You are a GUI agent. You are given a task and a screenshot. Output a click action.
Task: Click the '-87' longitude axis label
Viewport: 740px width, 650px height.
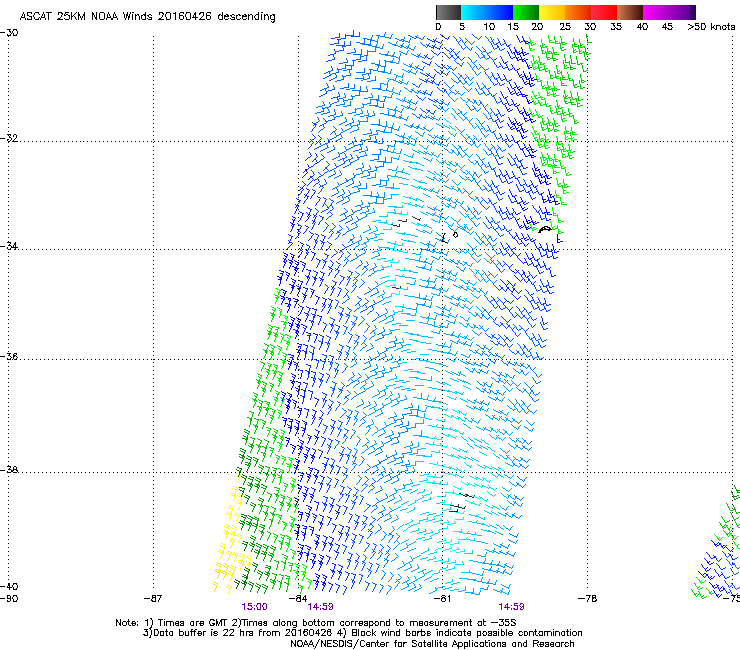pos(153,599)
